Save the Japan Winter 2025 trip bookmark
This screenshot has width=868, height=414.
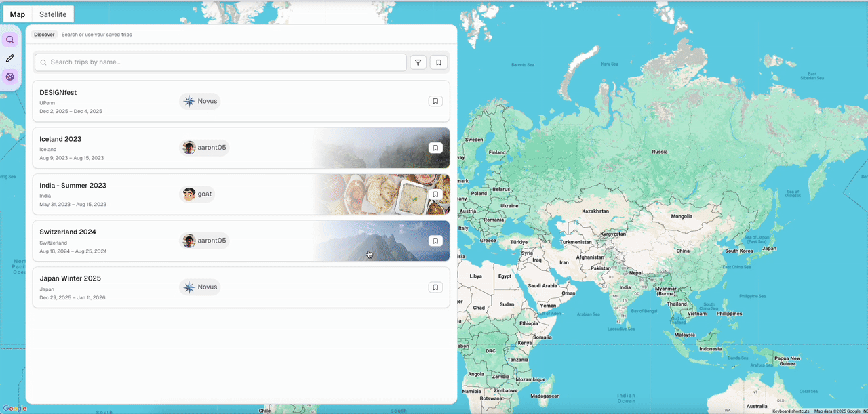click(x=435, y=287)
